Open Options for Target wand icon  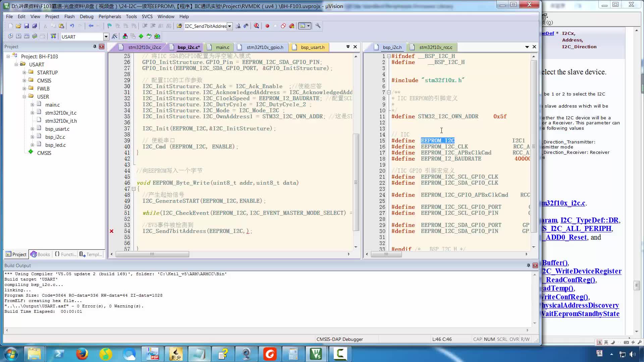115,36
